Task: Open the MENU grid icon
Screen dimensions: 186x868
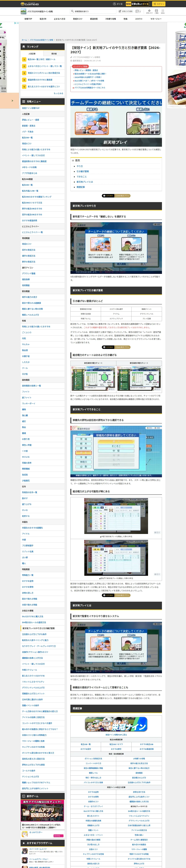Action: coord(163,11)
